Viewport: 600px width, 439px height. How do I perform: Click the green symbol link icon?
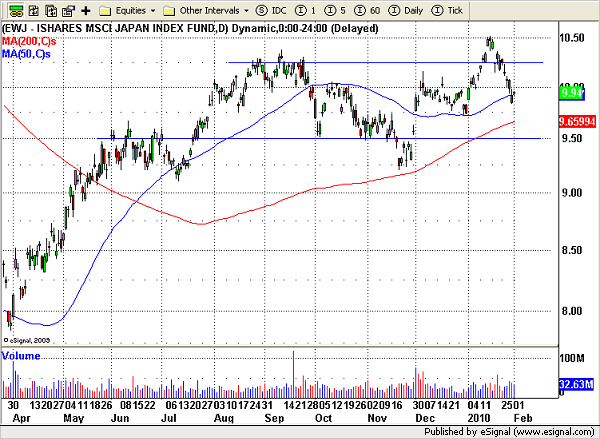click(x=16, y=11)
